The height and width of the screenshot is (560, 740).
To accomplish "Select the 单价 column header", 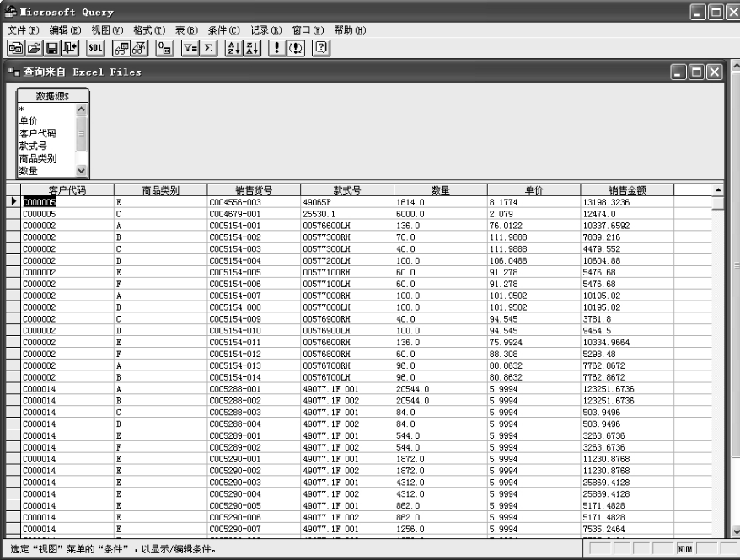I will click(534, 190).
